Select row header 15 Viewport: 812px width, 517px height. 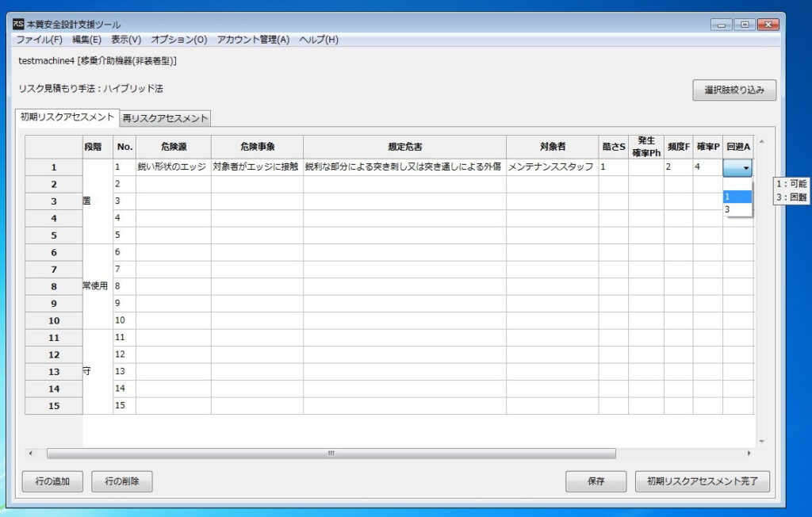(54, 406)
